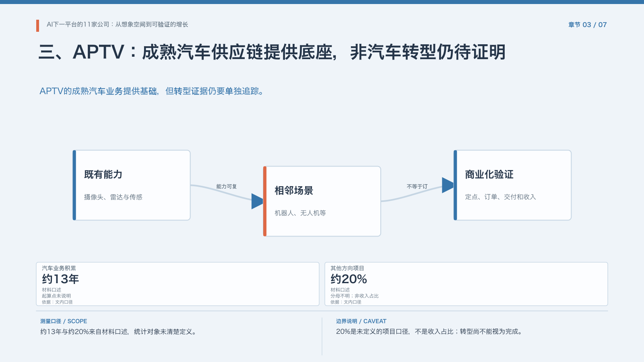Image resolution: width=644 pixels, height=362 pixels.
Task: Click 材料口述 under the 约13年 value
Action: tap(52, 290)
